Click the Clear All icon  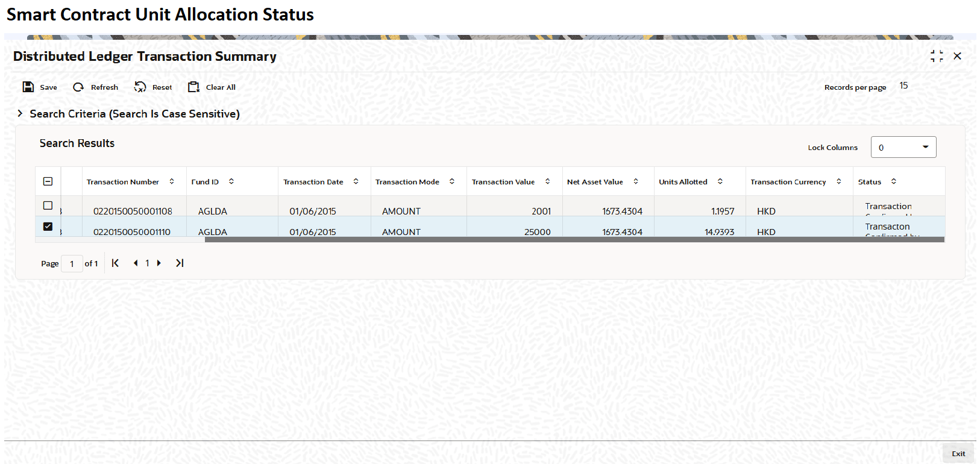(193, 87)
